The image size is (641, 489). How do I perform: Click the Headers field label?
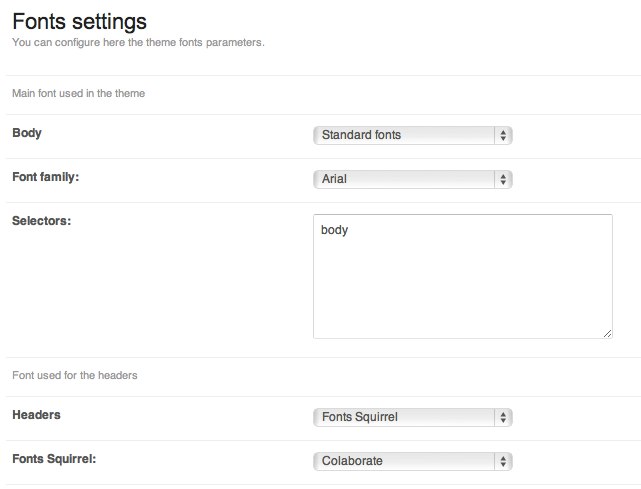click(x=36, y=413)
